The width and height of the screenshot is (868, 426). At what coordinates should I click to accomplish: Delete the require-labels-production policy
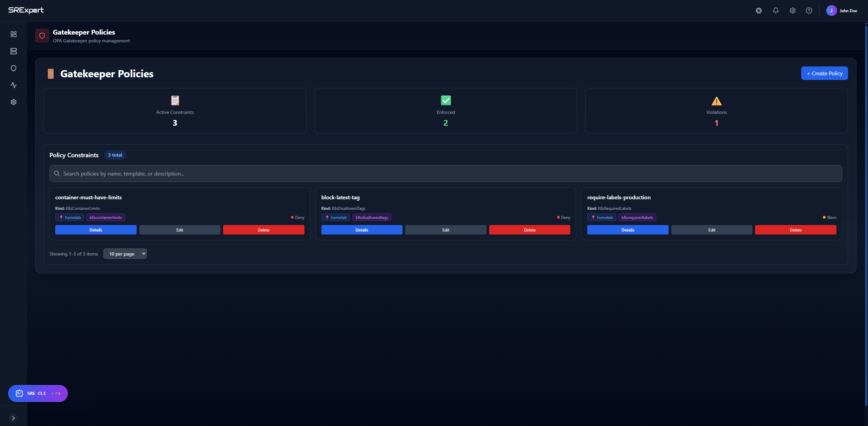(795, 230)
